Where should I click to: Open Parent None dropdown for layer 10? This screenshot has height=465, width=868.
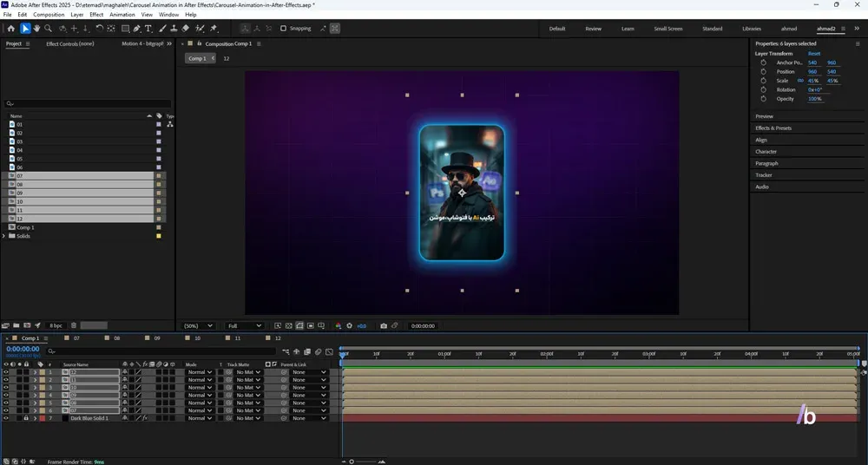pyautogui.click(x=309, y=388)
